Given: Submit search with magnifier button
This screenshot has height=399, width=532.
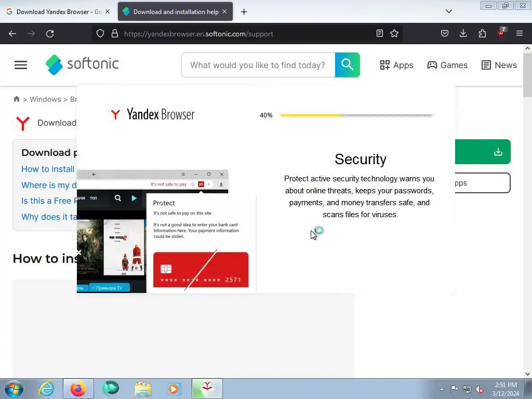Looking at the screenshot, I should coord(348,65).
